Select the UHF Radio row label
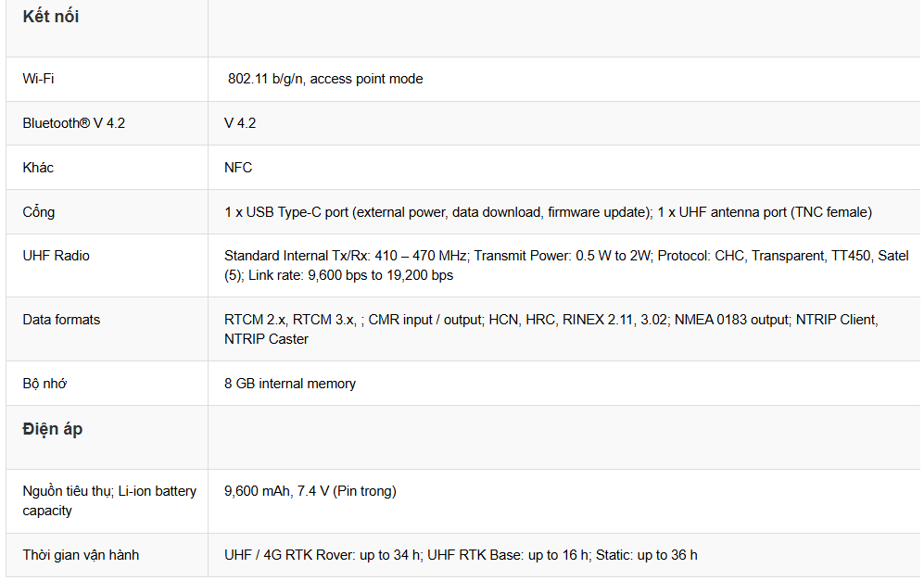Image resolution: width=924 pixels, height=581 pixels. click(x=56, y=256)
